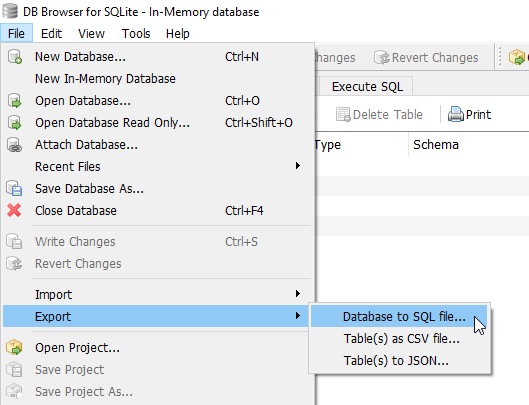
Task: Click the Save Project As icon
Action: [x=15, y=392]
